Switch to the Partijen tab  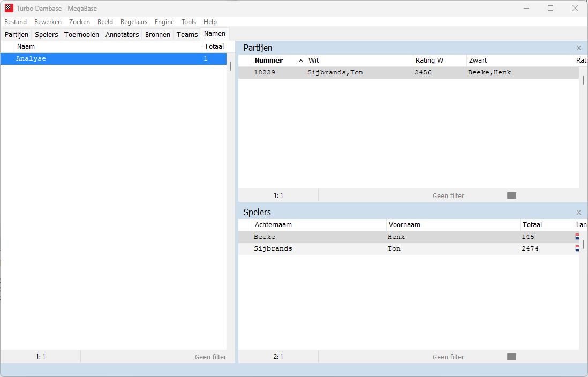[17, 34]
